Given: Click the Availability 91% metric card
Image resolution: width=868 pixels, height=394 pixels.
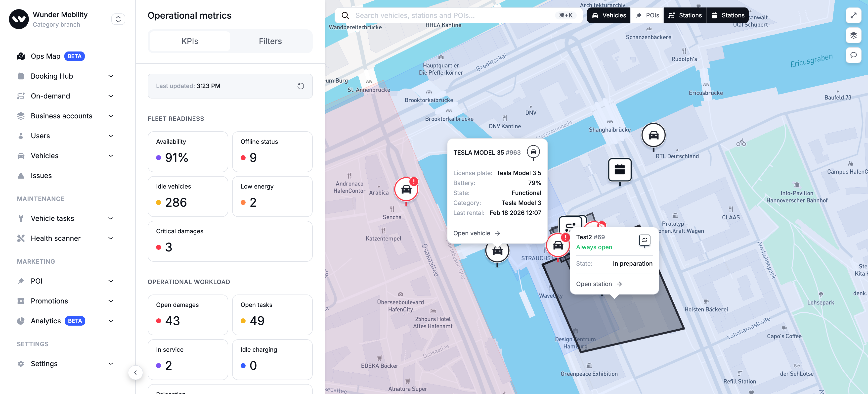Looking at the screenshot, I should pyautogui.click(x=188, y=151).
